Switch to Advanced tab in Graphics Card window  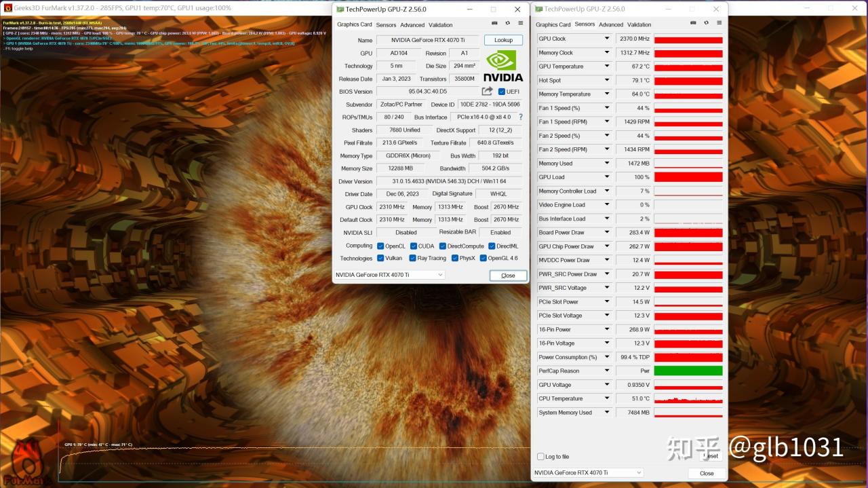coord(412,25)
